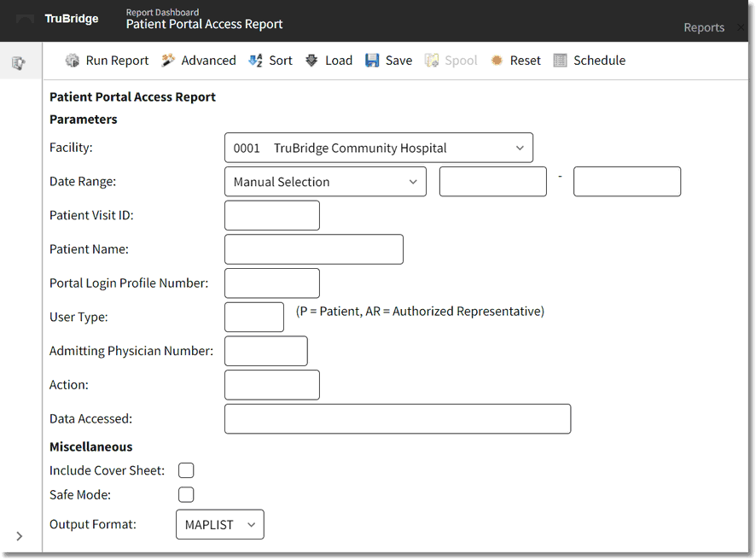This screenshot has width=756, height=560.
Task: Go to Report Dashboard breadcrumb
Action: tap(162, 12)
